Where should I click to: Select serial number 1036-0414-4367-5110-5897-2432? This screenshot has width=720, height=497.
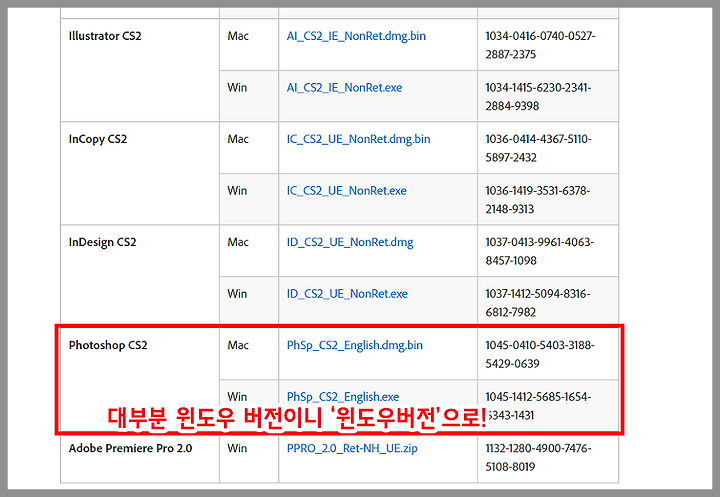[x=538, y=148]
